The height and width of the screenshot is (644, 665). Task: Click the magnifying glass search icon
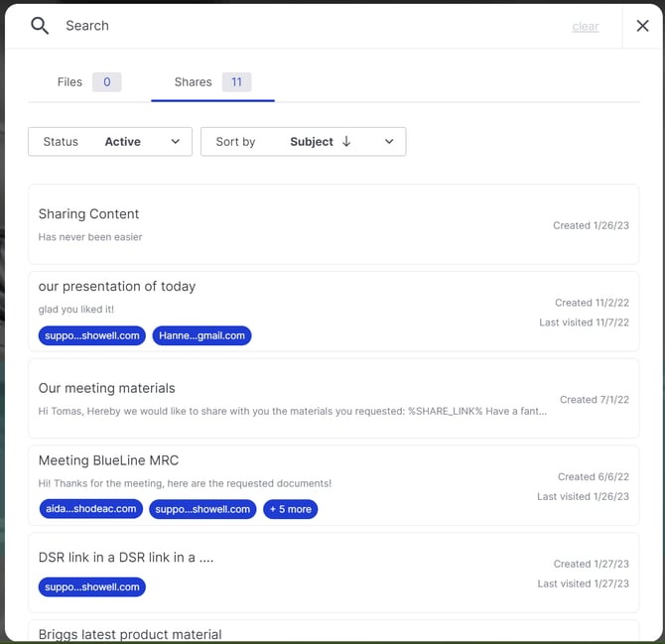[40, 26]
